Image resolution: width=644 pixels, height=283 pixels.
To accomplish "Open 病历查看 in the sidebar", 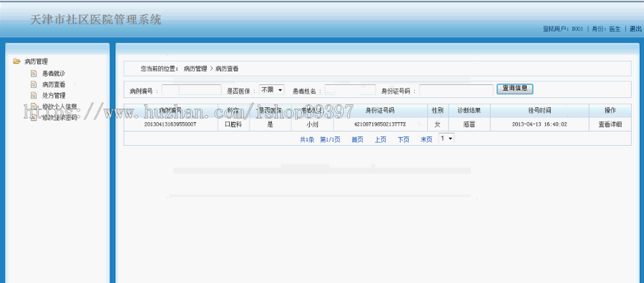I will click(54, 85).
